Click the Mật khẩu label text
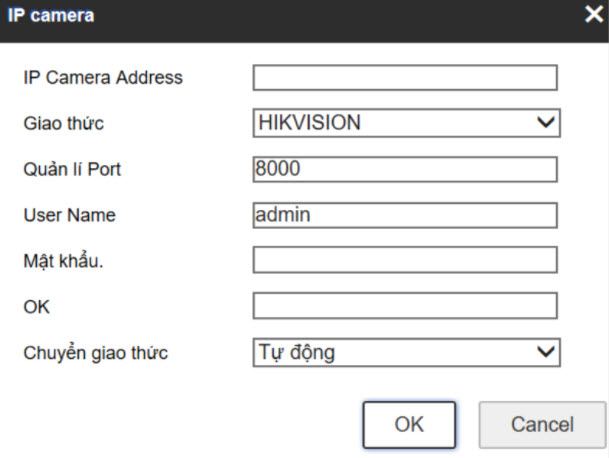 [x=63, y=261]
